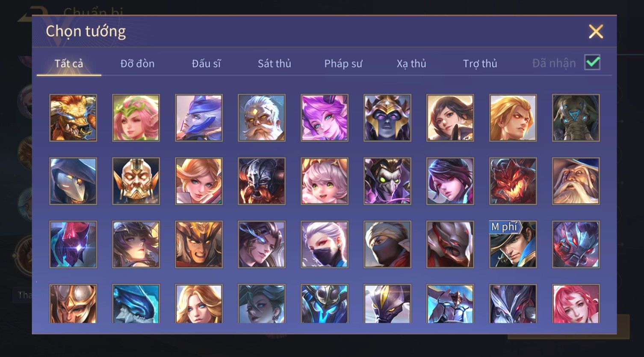Go to the 'Đấu sĩ' tab
644x357 pixels.
[x=206, y=64]
